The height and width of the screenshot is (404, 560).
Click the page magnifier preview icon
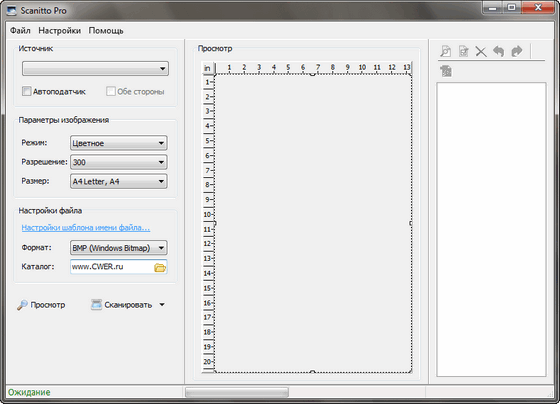click(x=446, y=51)
